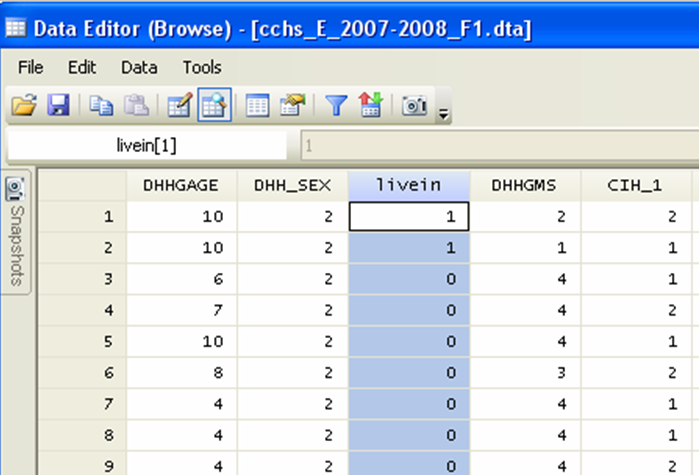Viewport: 700px width, 475px height.
Task: Open the Data menu
Action: [x=139, y=67]
